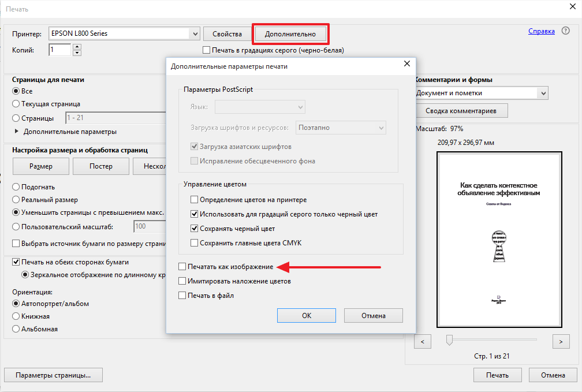Uncheck 'Сохранять черный цвет' option

tap(195, 229)
